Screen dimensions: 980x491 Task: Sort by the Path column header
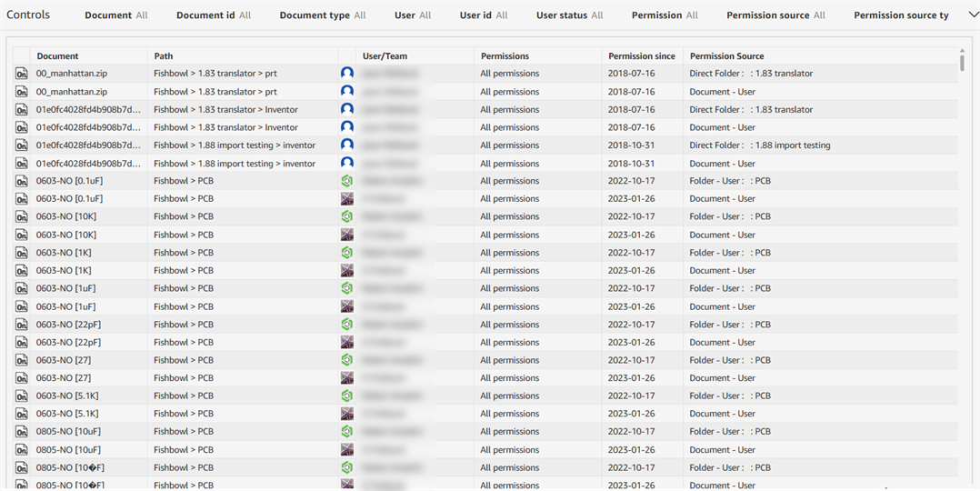(164, 56)
